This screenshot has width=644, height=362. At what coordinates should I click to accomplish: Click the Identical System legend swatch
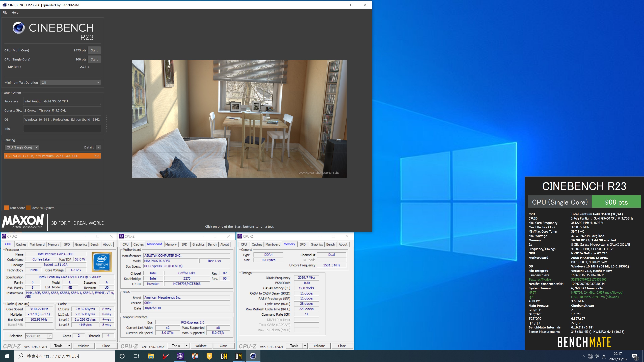pos(28,208)
